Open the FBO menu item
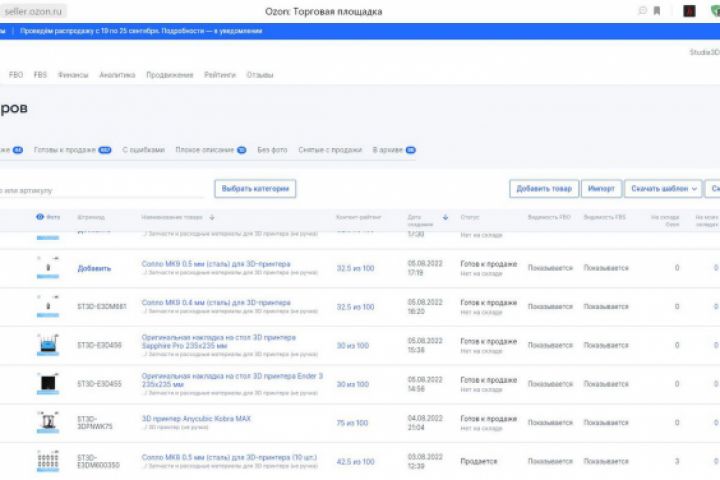The image size is (720, 480). pos(16,75)
